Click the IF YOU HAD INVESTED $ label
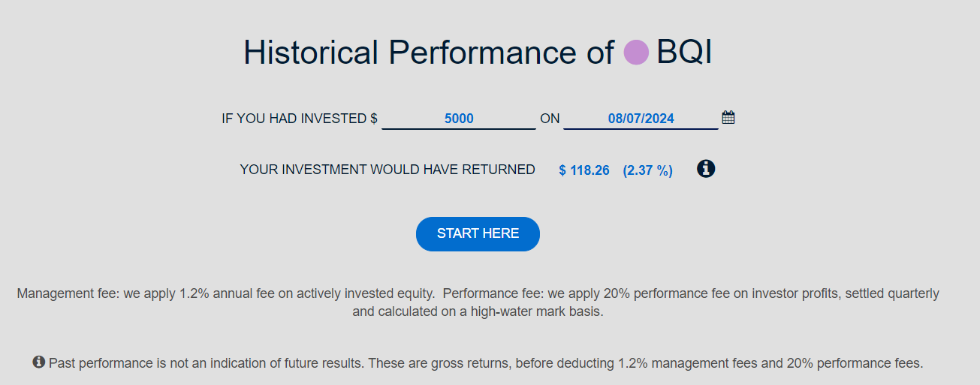The image size is (980, 385). [299, 119]
